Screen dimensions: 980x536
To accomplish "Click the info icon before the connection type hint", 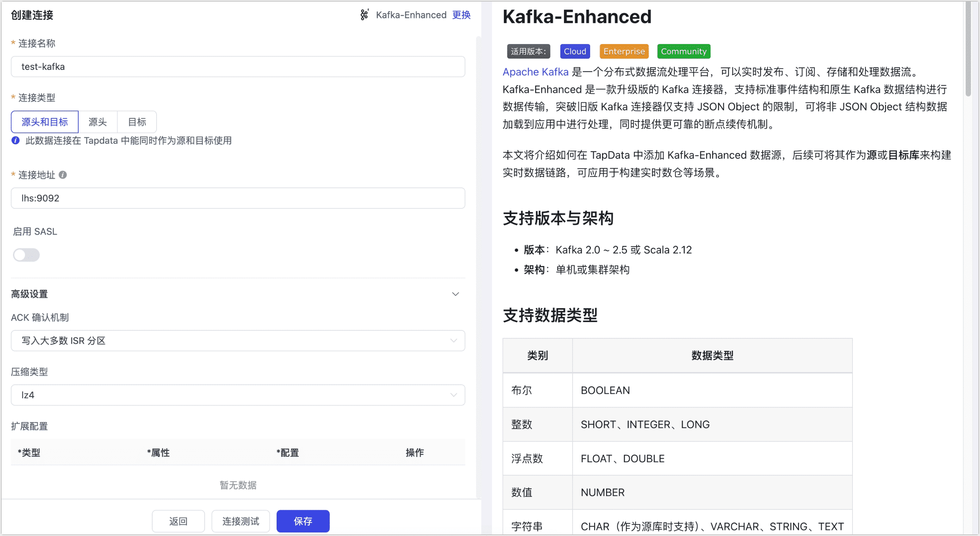I will (x=15, y=141).
